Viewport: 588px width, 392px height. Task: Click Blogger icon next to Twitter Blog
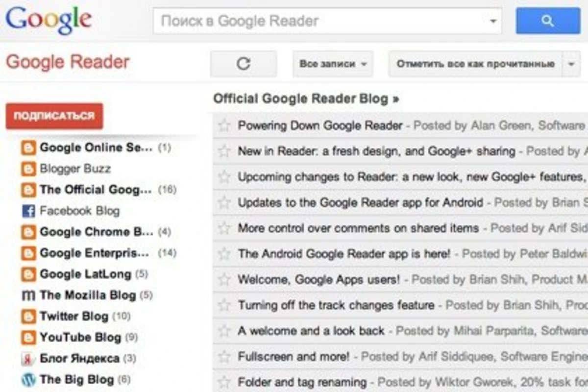(x=28, y=317)
